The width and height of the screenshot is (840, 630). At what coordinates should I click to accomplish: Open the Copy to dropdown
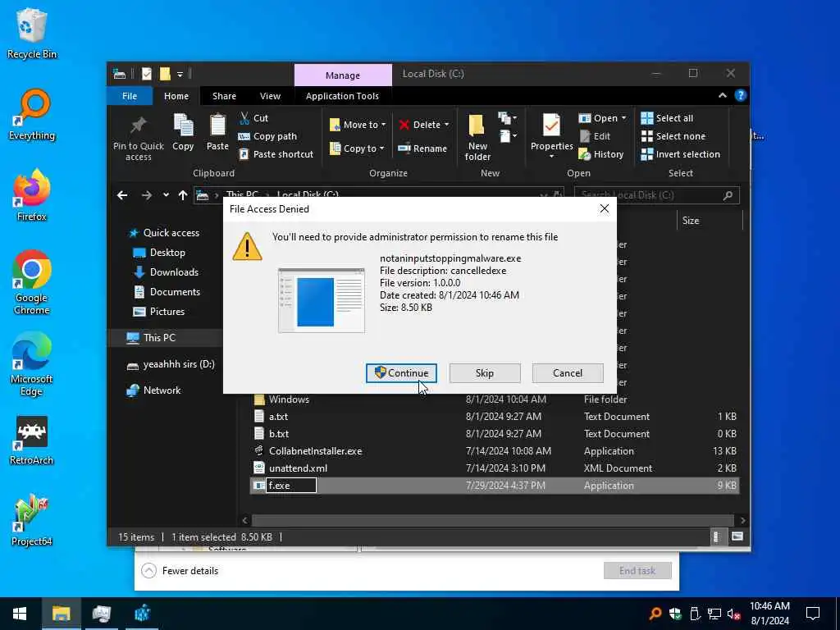[x=357, y=148]
